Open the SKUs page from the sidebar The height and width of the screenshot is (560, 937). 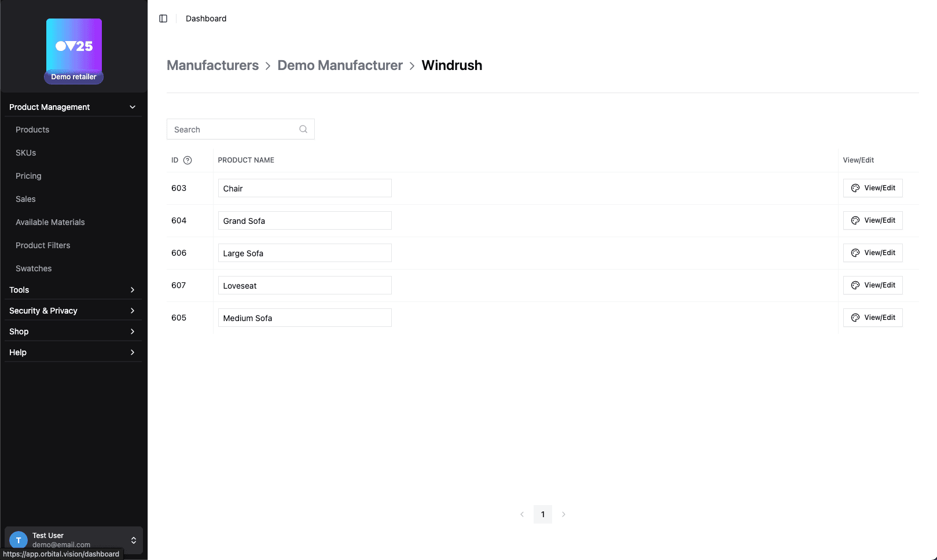coord(25,152)
